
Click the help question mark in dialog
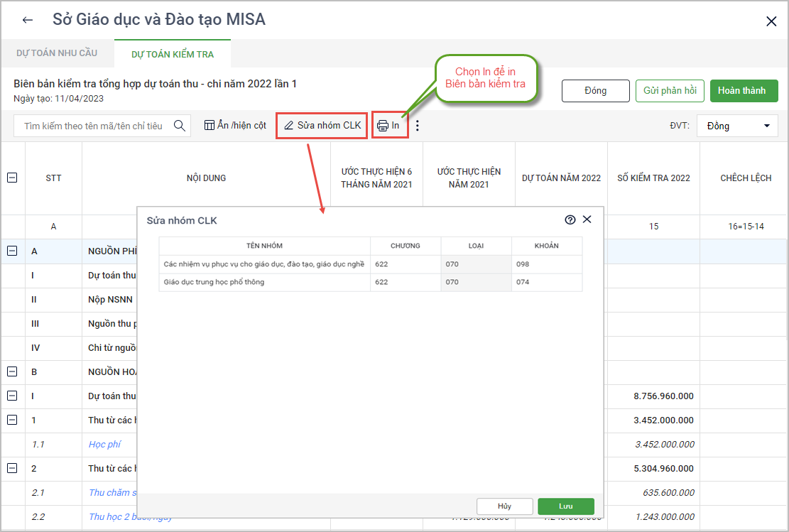[570, 220]
